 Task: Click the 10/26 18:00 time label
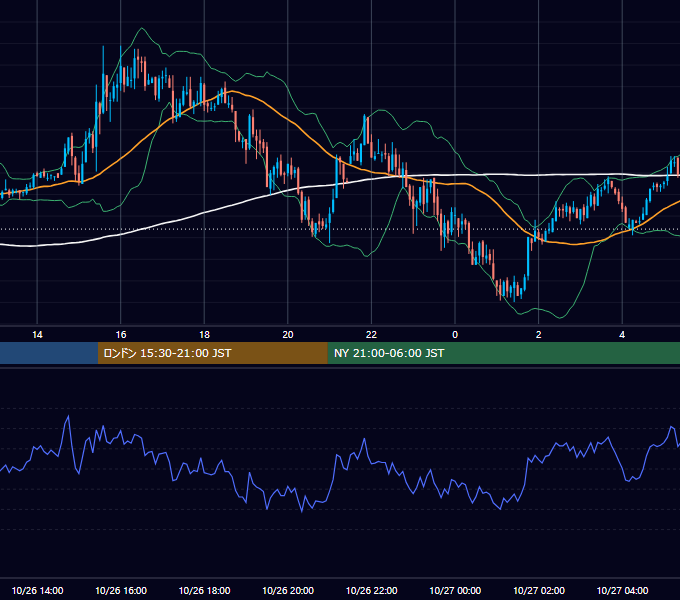[204, 590]
